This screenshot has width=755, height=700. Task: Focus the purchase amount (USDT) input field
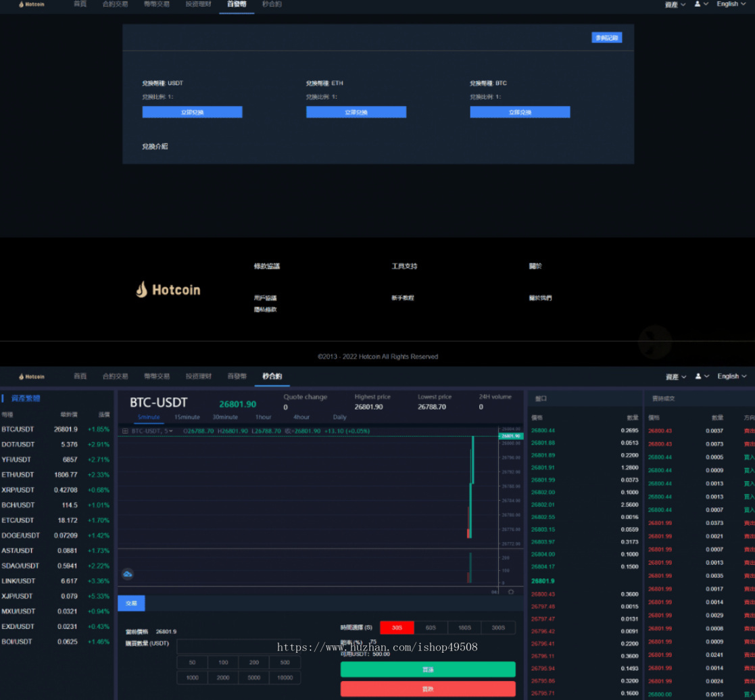pyautogui.click(x=239, y=646)
